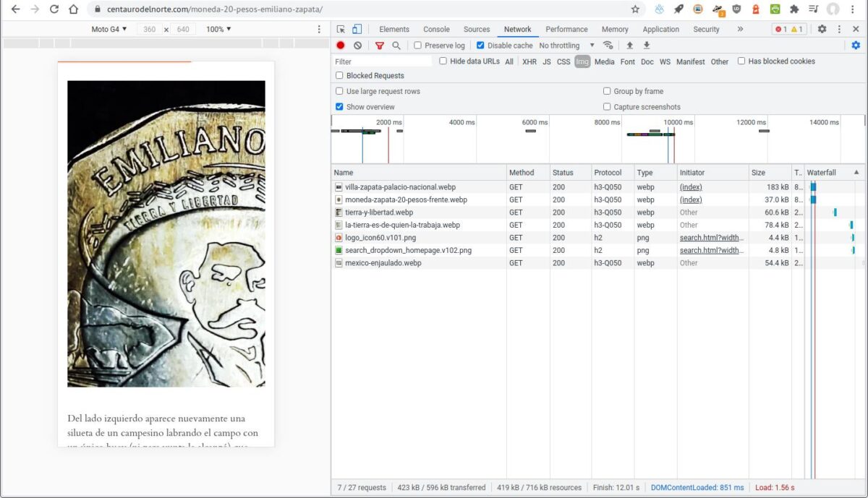Show errors and warnings counter
The image size is (868, 498).
point(789,29)
